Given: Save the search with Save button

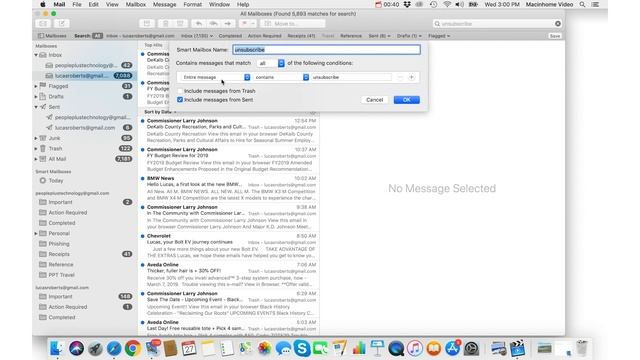Looking at the screenshot, I should (555, 36).
